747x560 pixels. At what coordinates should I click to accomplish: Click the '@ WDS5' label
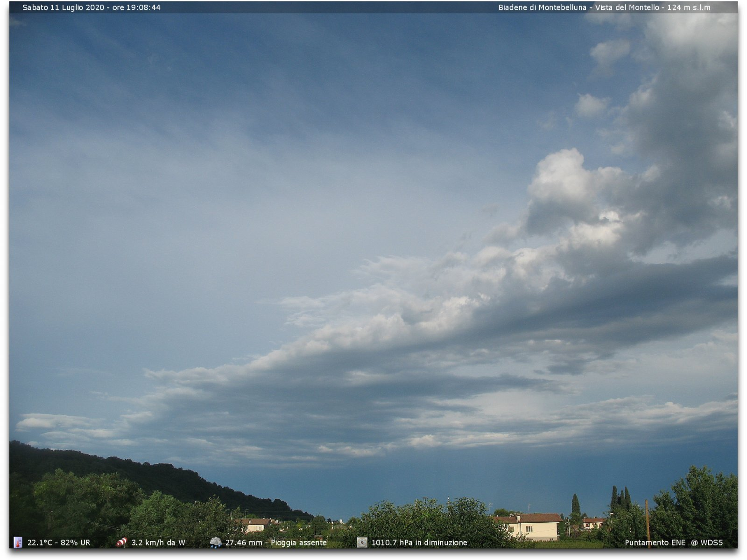pyautogui.click(x=707, y=543)
